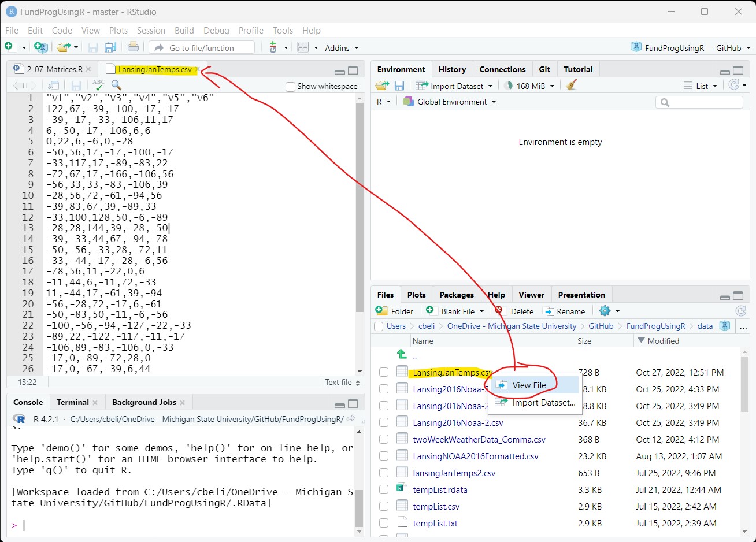Click the Print icon in main toolbar
This screenshot has width=756, height=542.
tap(133, 47)
